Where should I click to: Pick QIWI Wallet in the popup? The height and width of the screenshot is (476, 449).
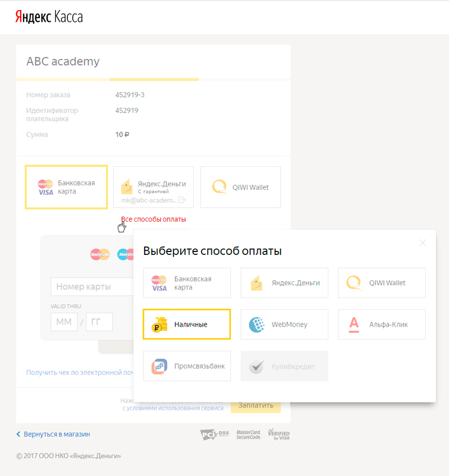pyautogui.click(x=382, y=283)
